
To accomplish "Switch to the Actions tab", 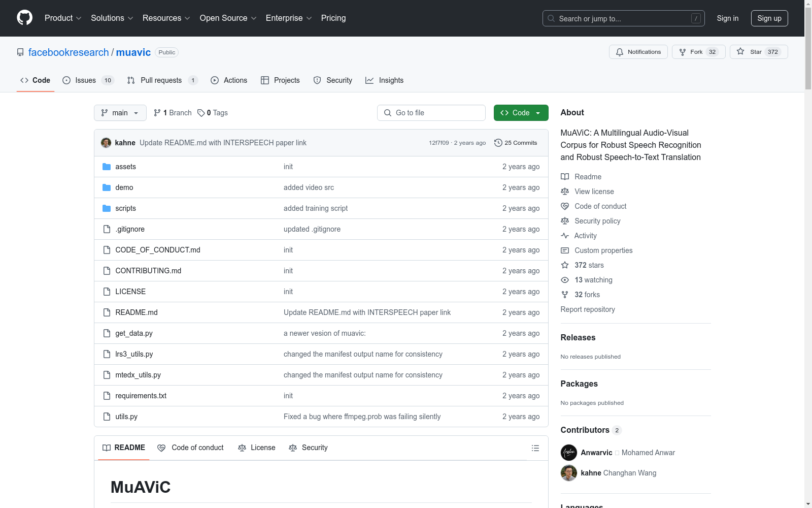I will [x=229, y=80].
